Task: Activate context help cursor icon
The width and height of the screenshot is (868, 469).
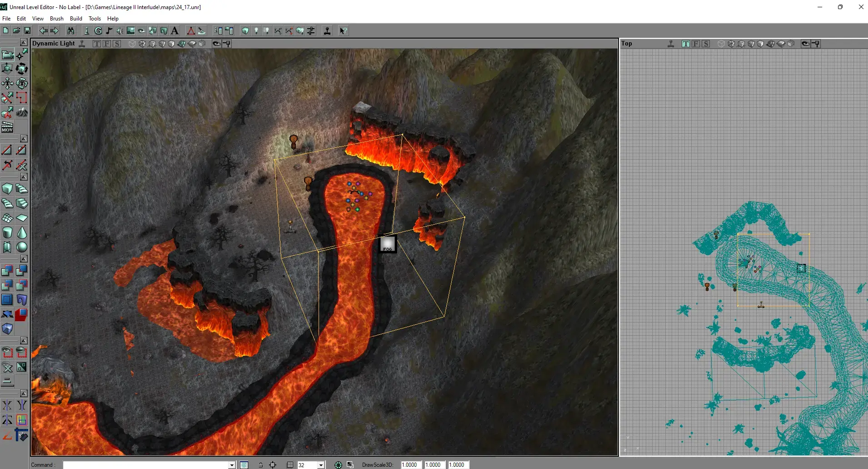Action: (x=344, y=30)
